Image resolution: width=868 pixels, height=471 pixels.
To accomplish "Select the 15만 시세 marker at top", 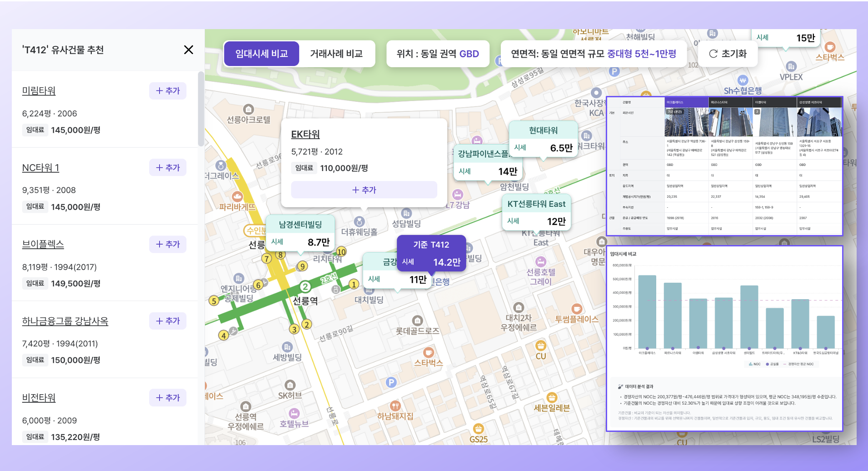I will [786, 38].
